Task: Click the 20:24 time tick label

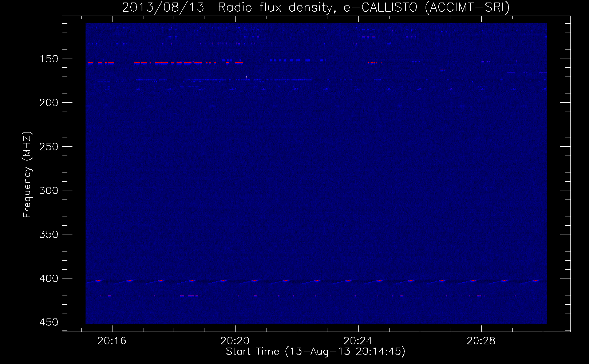Action: [358, 341]
